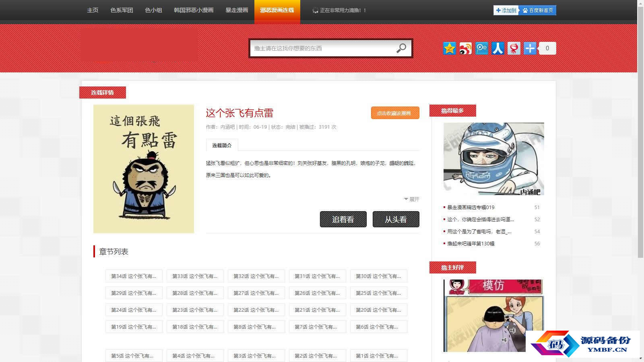
Task: Open chapter 第8话
Action: [x=256, y=327]
